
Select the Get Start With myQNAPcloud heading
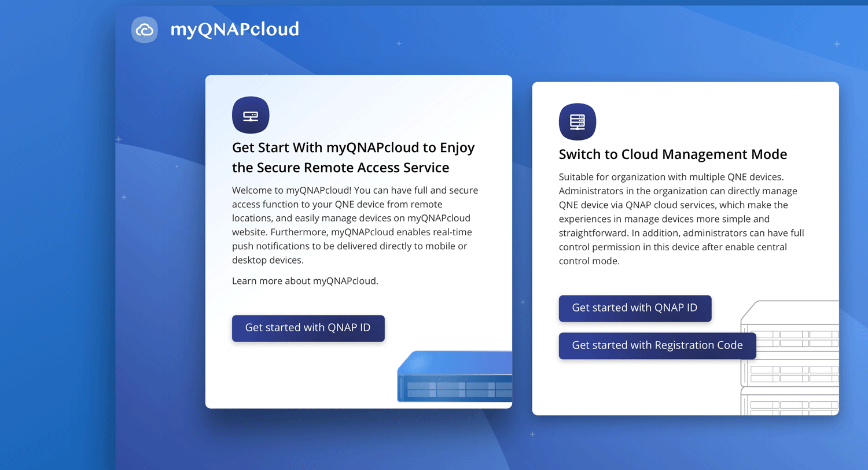354,158
